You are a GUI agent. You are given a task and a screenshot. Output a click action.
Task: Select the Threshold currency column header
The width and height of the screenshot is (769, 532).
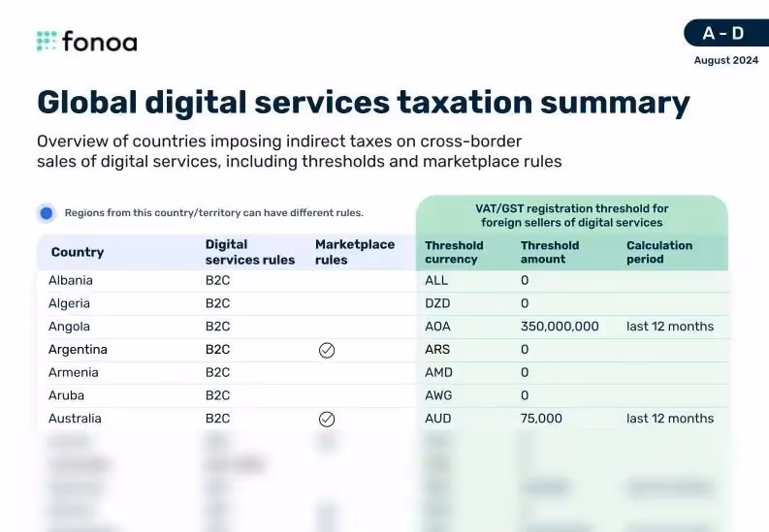454,252
